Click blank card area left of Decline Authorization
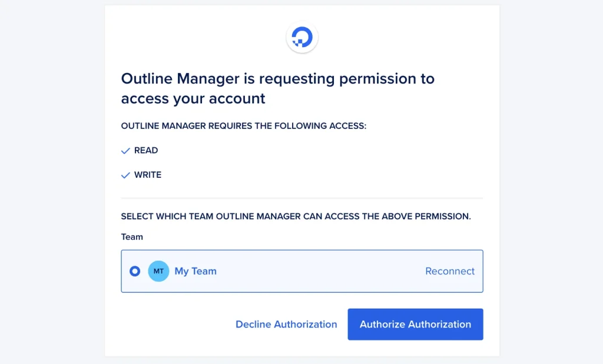603x364 pixels. (171, 325)
